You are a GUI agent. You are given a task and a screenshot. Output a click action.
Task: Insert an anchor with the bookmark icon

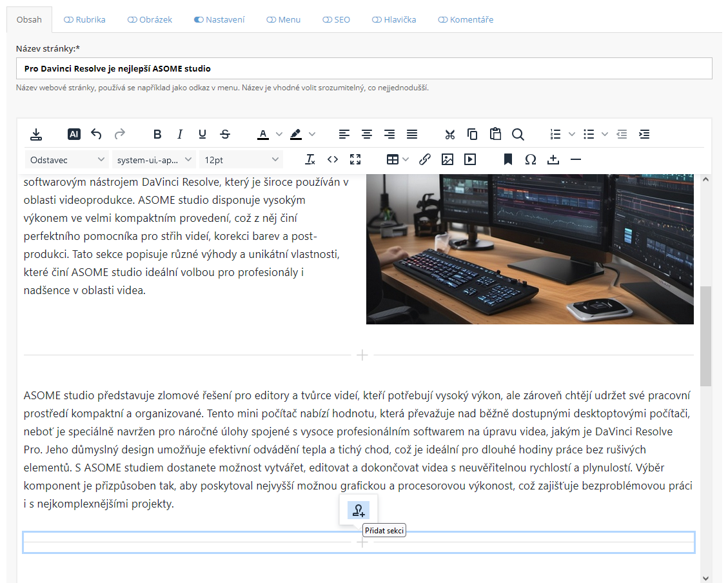(x=508, y=159)
